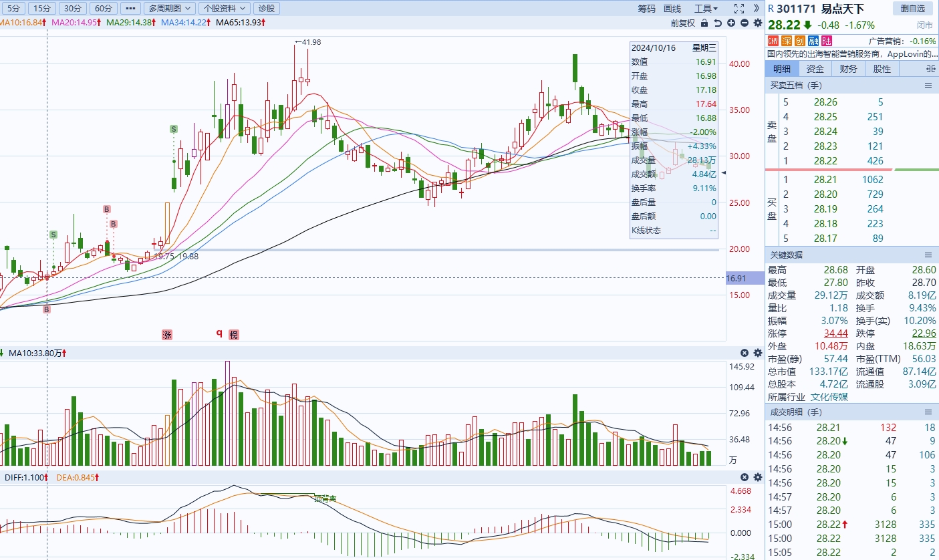The image size is (939, 560).
Task: Click the 融 margin badge
Action: click(x=814, y=41)
